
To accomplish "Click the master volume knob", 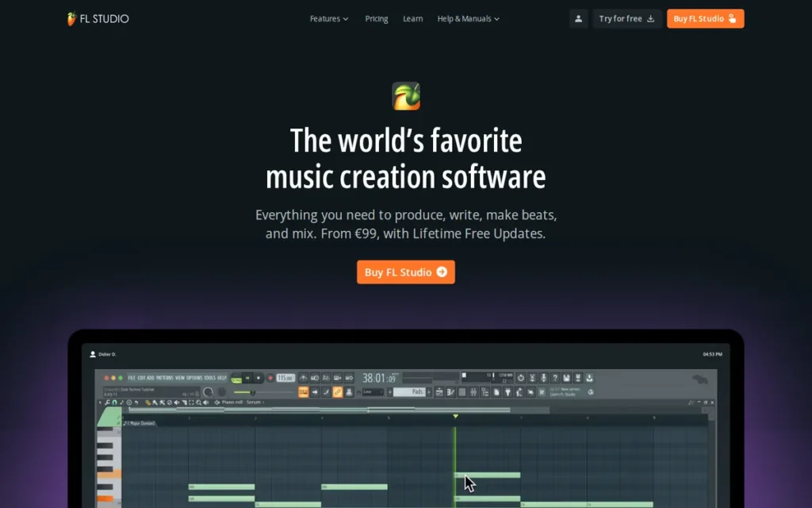I will coord(208,392).
